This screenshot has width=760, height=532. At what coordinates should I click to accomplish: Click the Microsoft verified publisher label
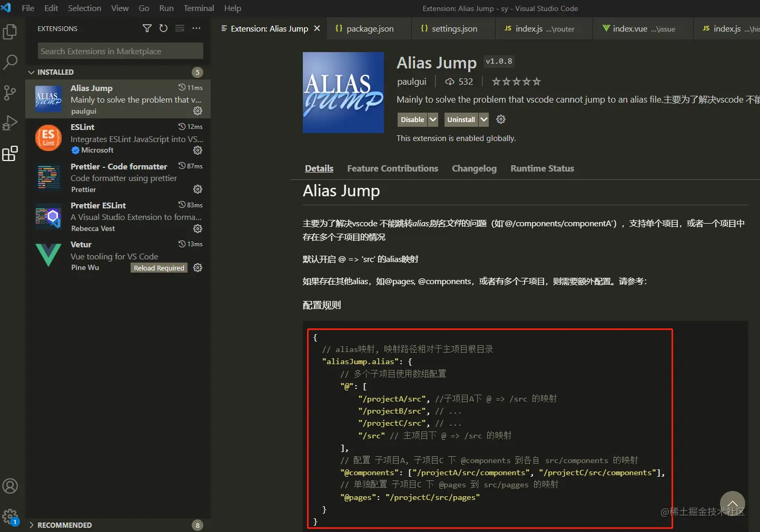pos(92,150)
